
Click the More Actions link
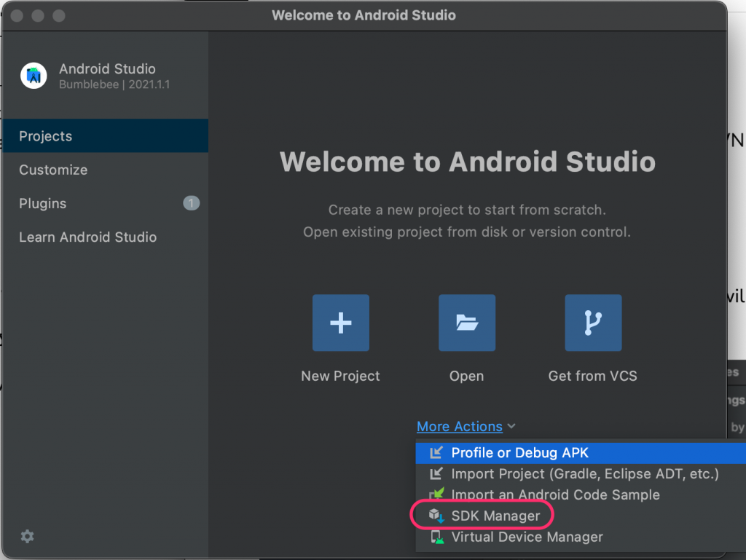(460, 427)
